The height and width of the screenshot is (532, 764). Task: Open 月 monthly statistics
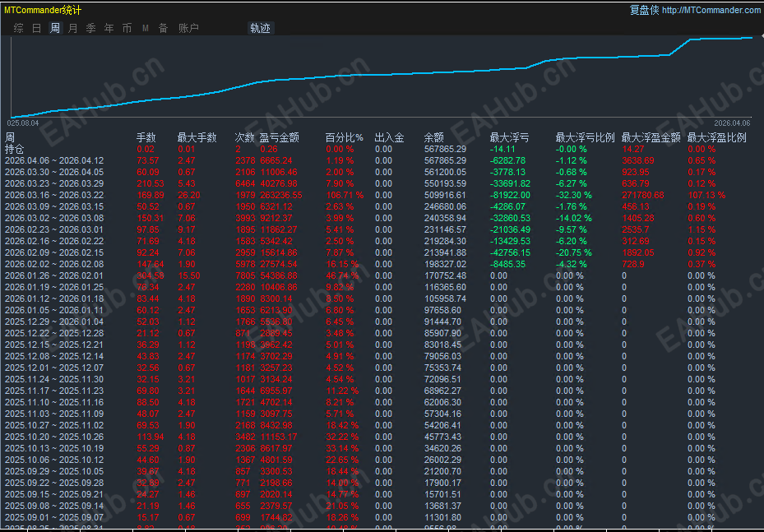point(72,27)
